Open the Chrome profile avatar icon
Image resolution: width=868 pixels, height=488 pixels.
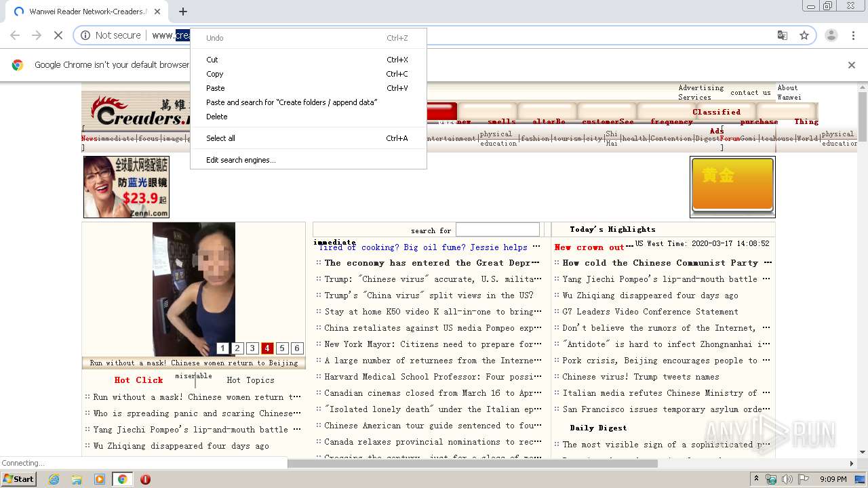(x=831, y=35)
